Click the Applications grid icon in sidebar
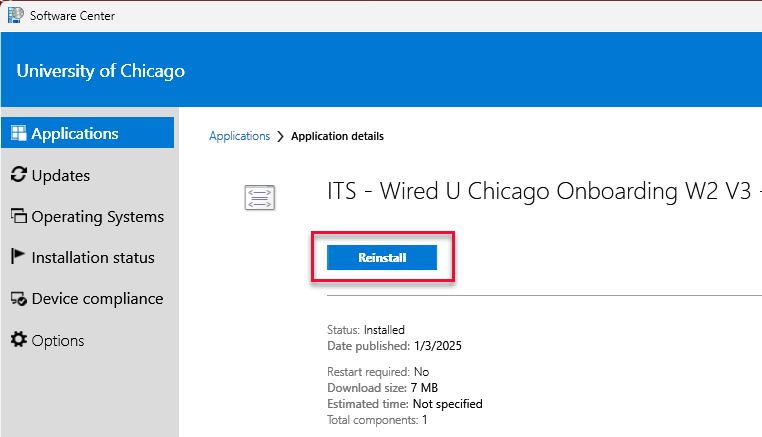 (18, 133)
